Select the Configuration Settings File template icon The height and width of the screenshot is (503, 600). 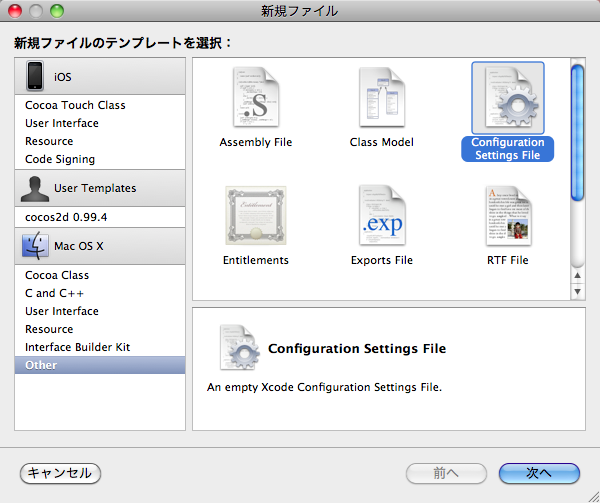click(508, 98)
